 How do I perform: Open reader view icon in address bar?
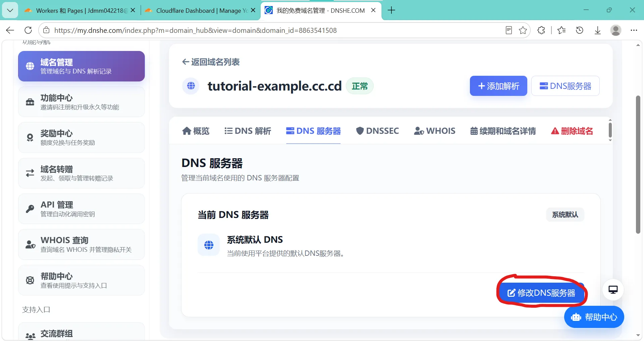pos(508,30)
